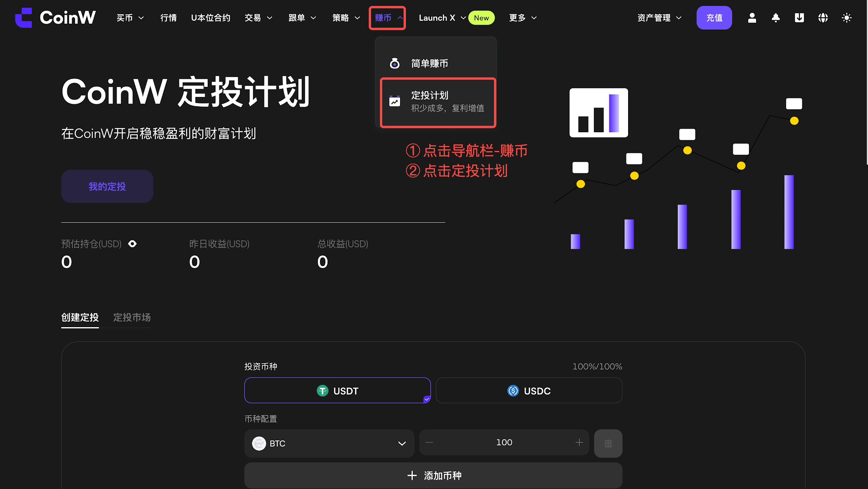This screenshot has width=868, height=489.
Task: Collapse the 赚币 menu
Action: point(388,18)
